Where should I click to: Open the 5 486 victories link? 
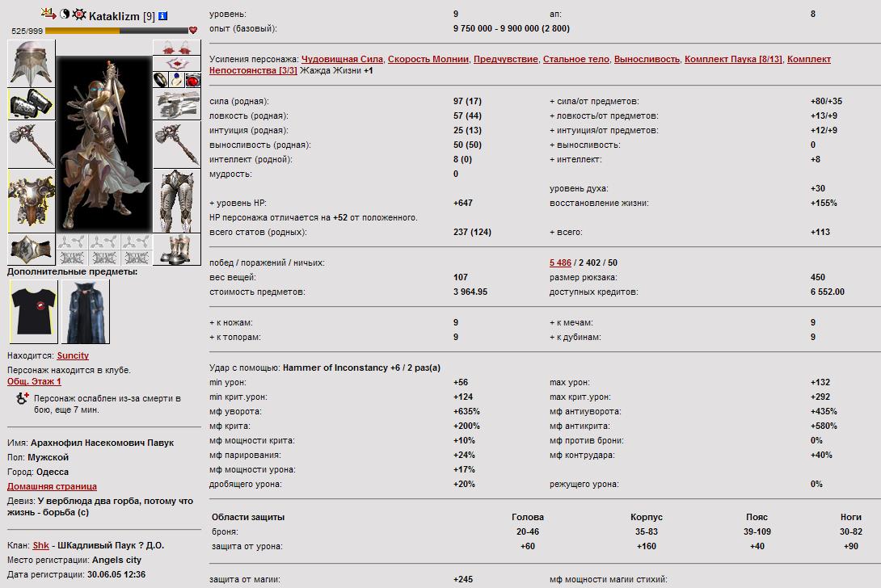(560, 262)
